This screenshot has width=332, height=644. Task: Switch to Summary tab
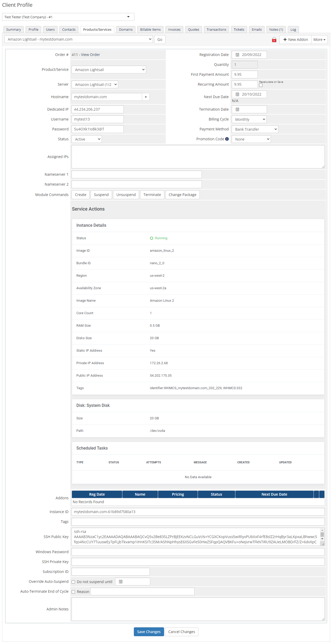14,29
